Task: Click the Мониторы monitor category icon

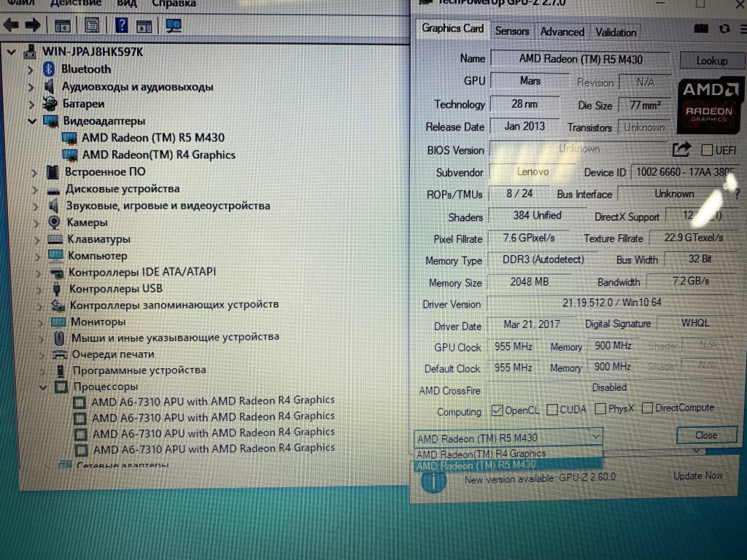Action: (58, 322)
